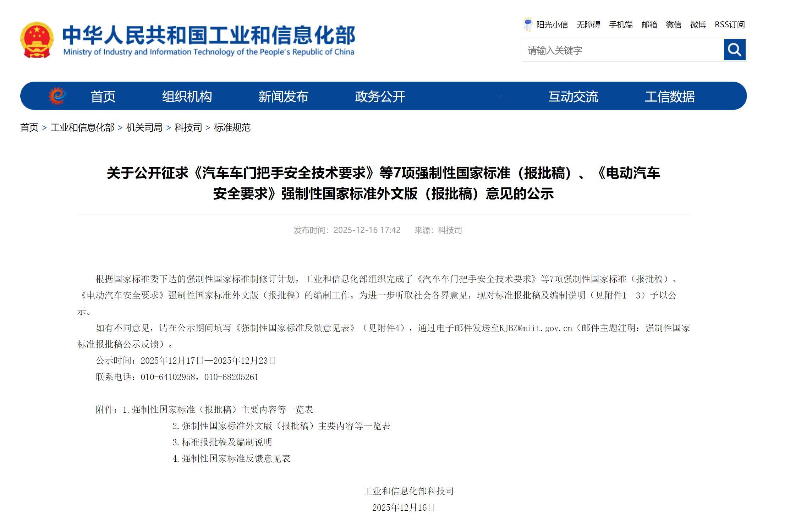
Task: Open the 微信 WeChat channel
Action: tap(674, 25)
